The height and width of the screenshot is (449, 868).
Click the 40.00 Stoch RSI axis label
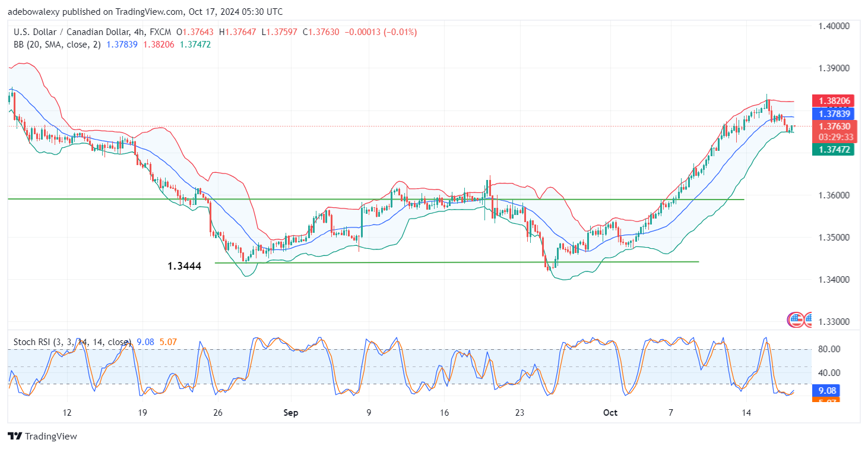(829, 373)
